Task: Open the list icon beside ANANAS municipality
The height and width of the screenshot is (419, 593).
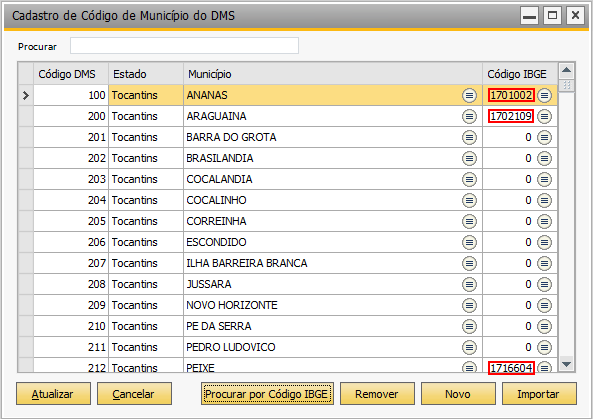Action: pos(469,95)
